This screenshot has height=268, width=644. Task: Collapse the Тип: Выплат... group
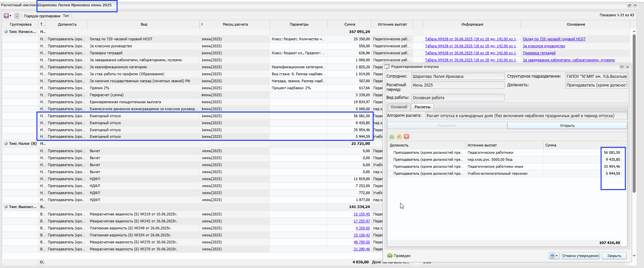pos(6,207)
